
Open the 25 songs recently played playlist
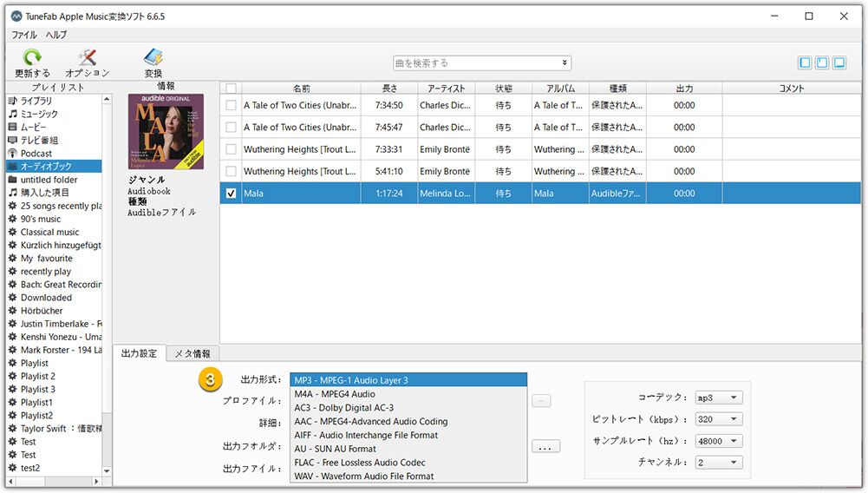[61, 206]
